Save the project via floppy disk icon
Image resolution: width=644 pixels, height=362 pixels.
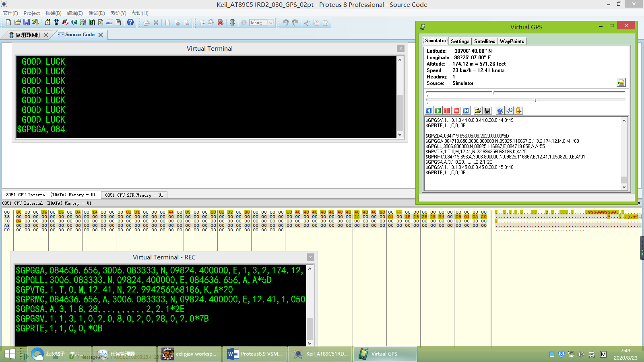27,23
